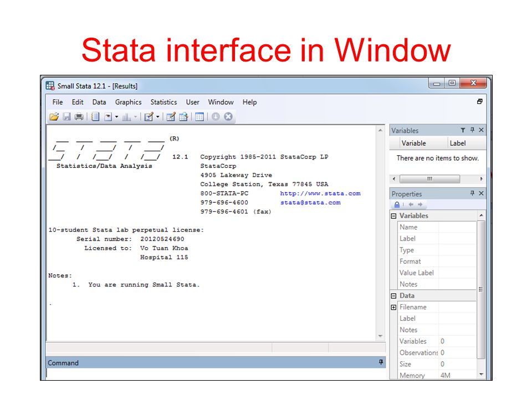Open the User menu
Viewport: 532px width, 399px height.
coord(192,102)
